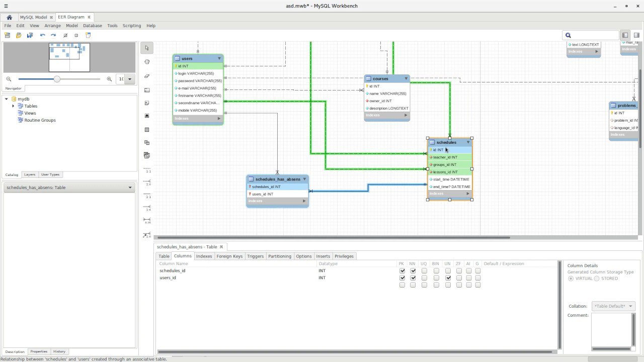Toggle the right sidebar panel icon

[x=636, y=35]
